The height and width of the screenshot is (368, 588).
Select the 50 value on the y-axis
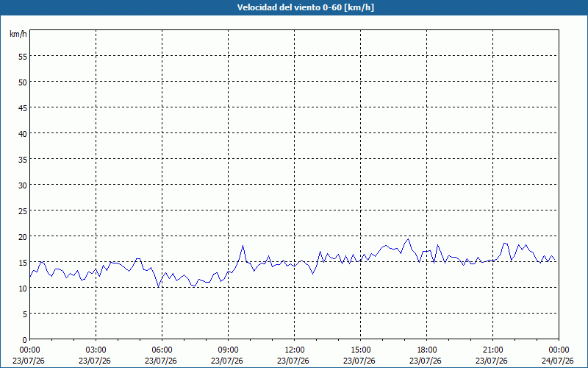[23, 82]
